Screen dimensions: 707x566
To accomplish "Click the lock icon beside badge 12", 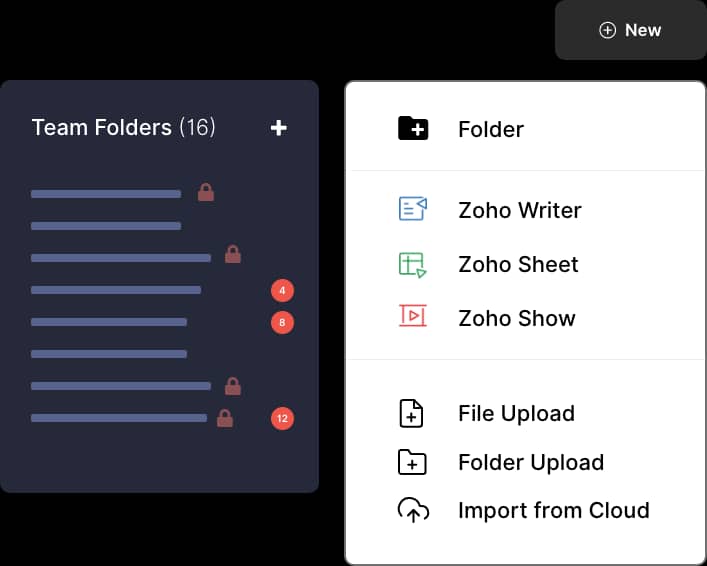I will (x=225, y=418).
